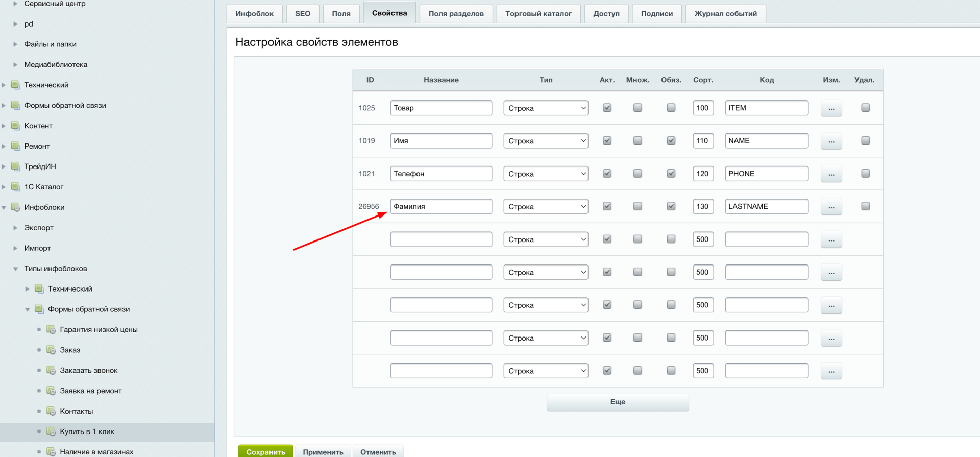
Task: Toggle active checkbox for Телефон property
Action: point(607,174)
